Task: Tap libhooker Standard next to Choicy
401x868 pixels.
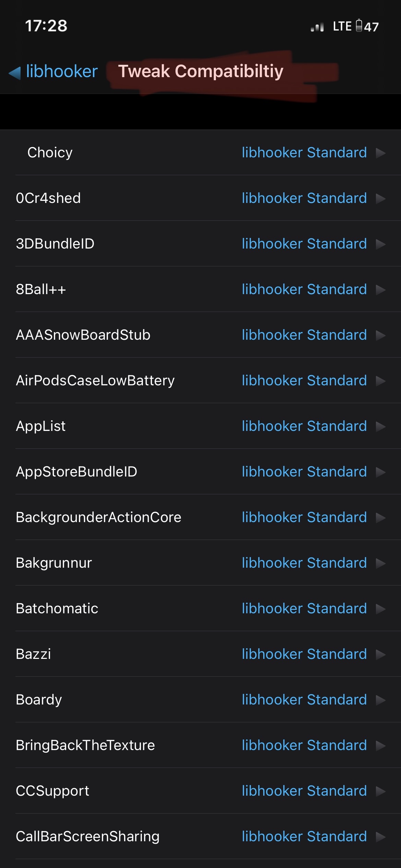Action: tap(304, 152)
